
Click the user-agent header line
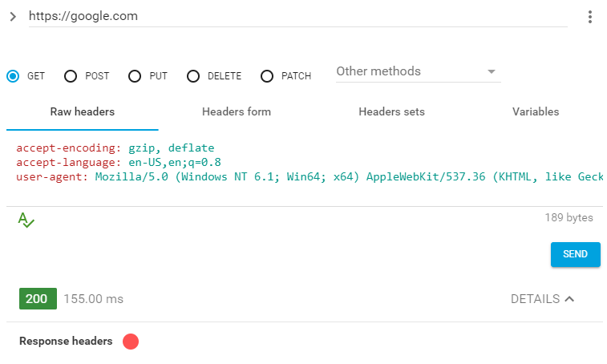pyautogui.click(x=310, y=177)
